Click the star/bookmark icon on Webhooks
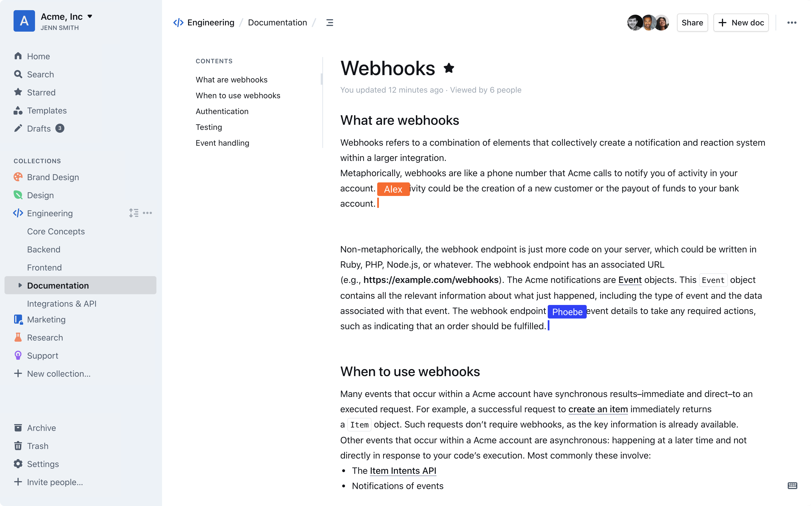The image size is (812, 506). point(449,68)
